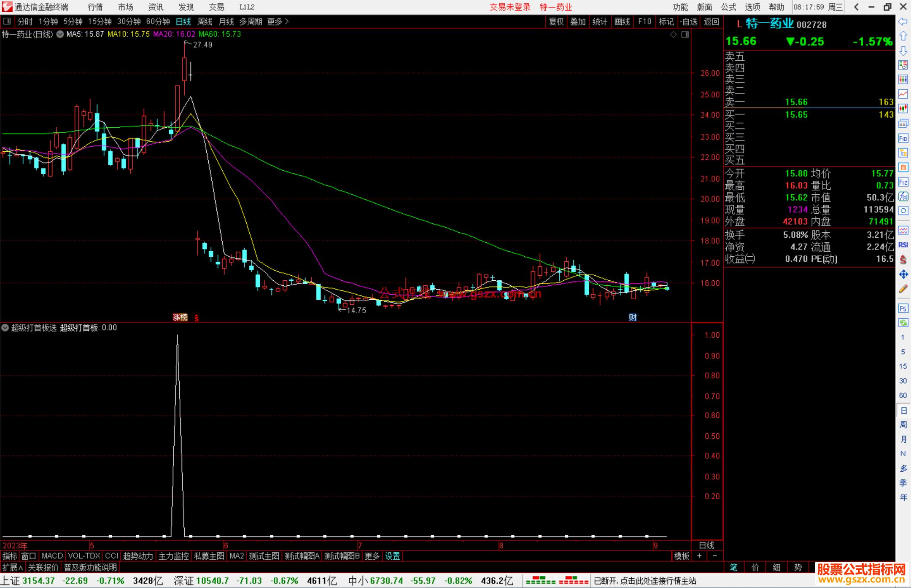Click the candlestick chart sidebar icon
The image size is (911, 588).
point(903,109)
